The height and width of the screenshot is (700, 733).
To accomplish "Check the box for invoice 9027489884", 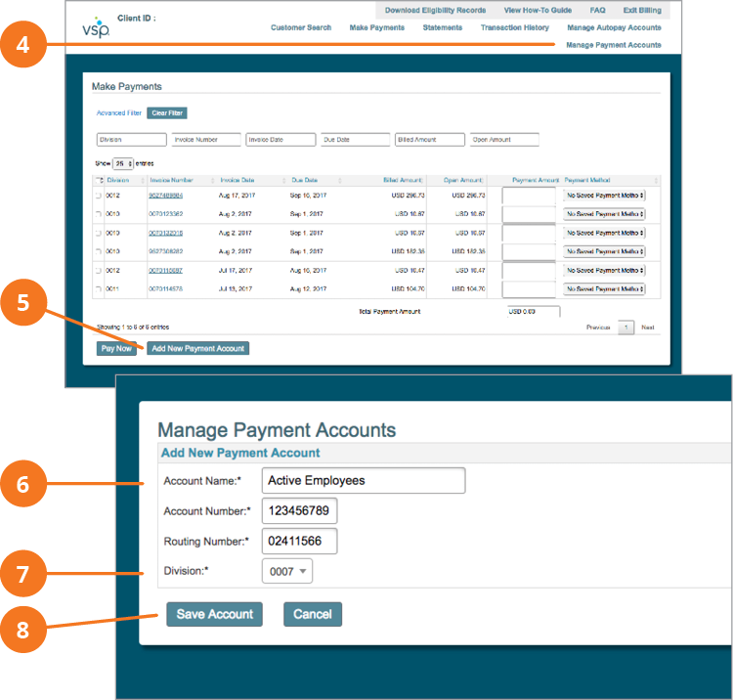I will [x=98, y=196].
